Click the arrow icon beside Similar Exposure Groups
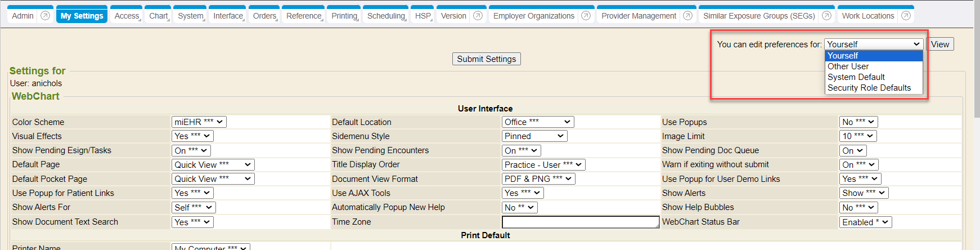The width and height of the screenshot is (980, 250). pos(826,16)
